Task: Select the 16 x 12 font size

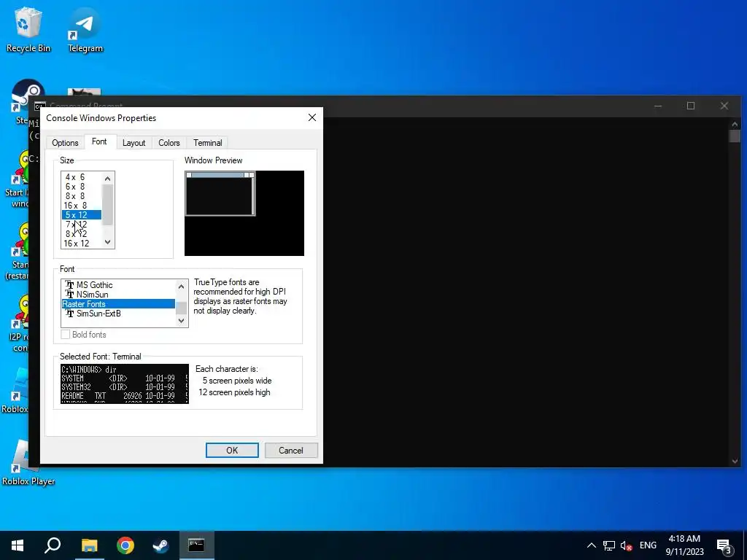Action: click(x=81, y=244)
